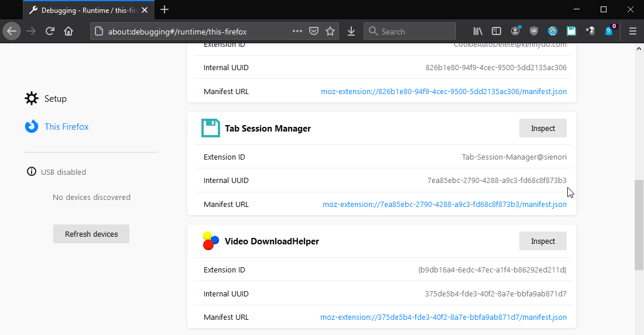Select the {b9db16a4-6edc-47ec-a1f4-b86292ed211d} extension ID
The image size is (644, 335).
[492, 270]
